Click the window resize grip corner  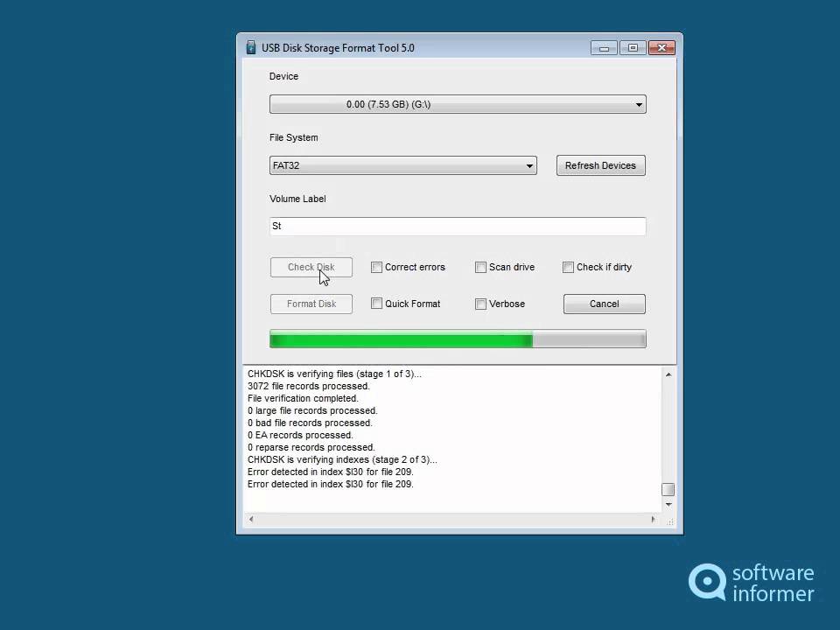[669, 521]
